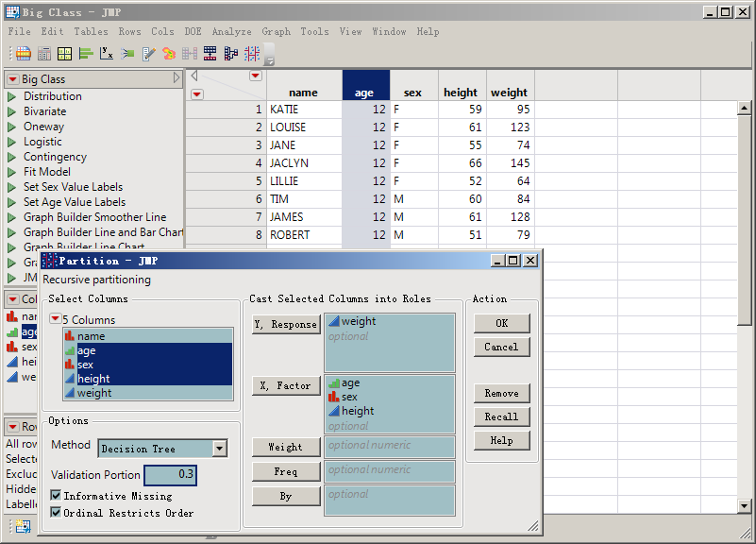The height and width of the screenshot is (544, 756).
Task: Open the Analyze menu
Action: click(x=231, y=31)
